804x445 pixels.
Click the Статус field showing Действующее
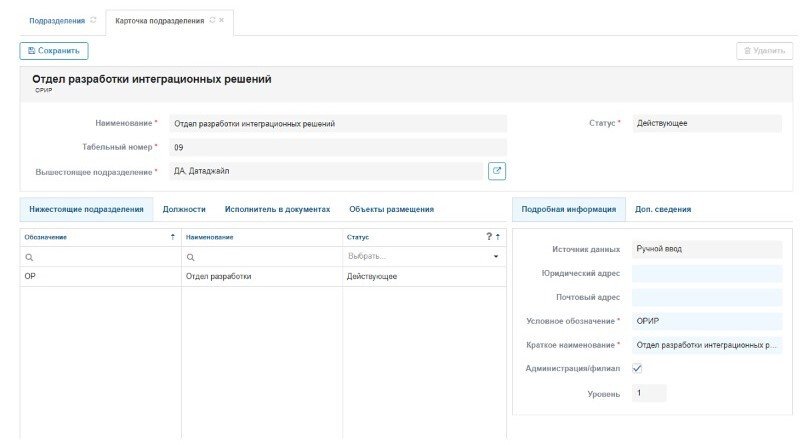tap(706, 124)
